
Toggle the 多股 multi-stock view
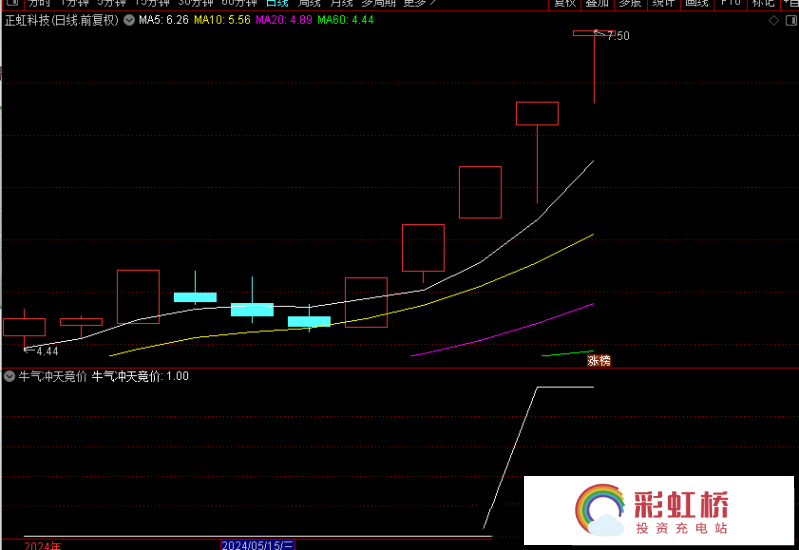pyautogui.click(x=629, y=3)
